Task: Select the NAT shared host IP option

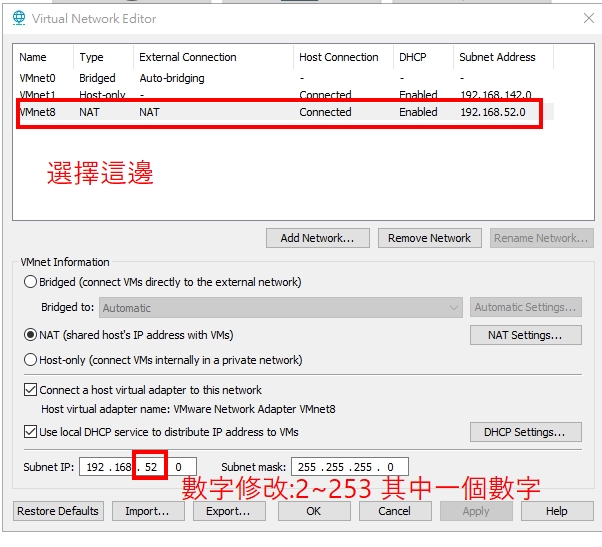Action: (30, 335)
